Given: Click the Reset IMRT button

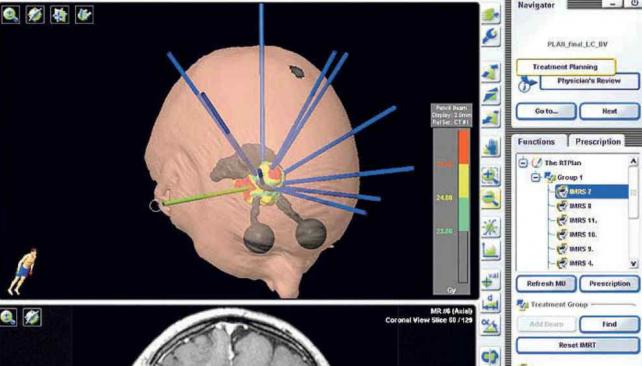Looking at the screenshot, I should pos(577,345).
